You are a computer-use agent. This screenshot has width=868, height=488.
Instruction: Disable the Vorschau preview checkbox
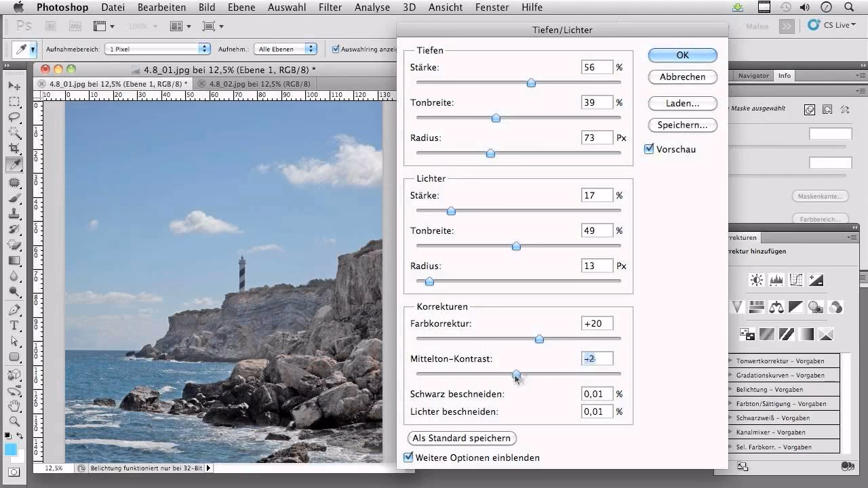click(x=649, y=149)
